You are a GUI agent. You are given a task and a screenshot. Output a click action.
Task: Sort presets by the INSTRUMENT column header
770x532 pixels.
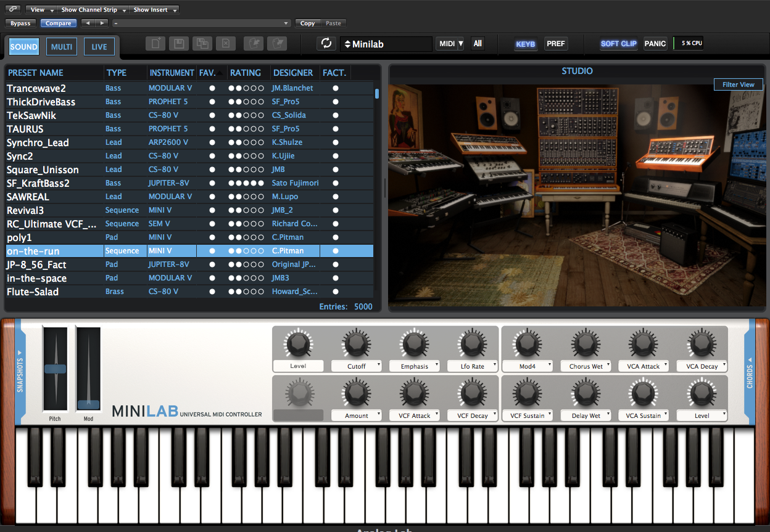(172, 73)
